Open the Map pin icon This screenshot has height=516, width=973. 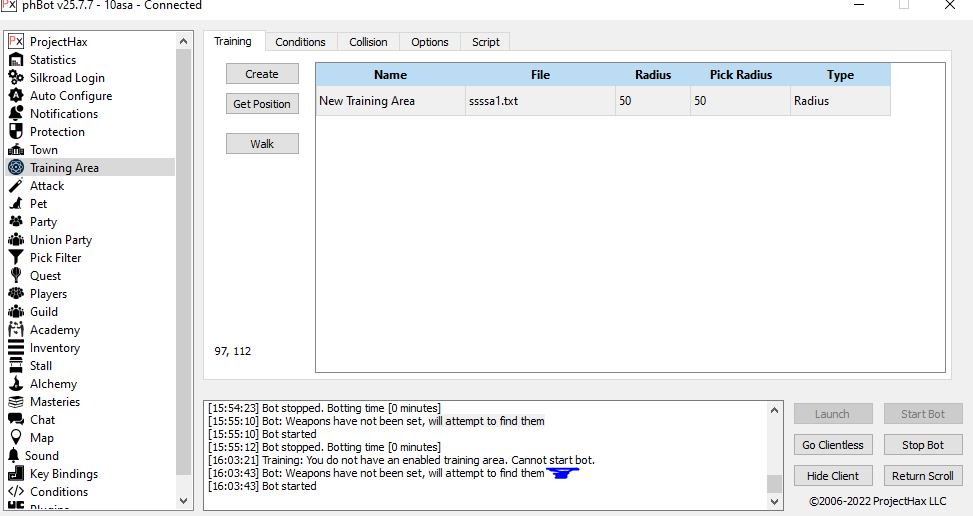[x=16, y=438]
